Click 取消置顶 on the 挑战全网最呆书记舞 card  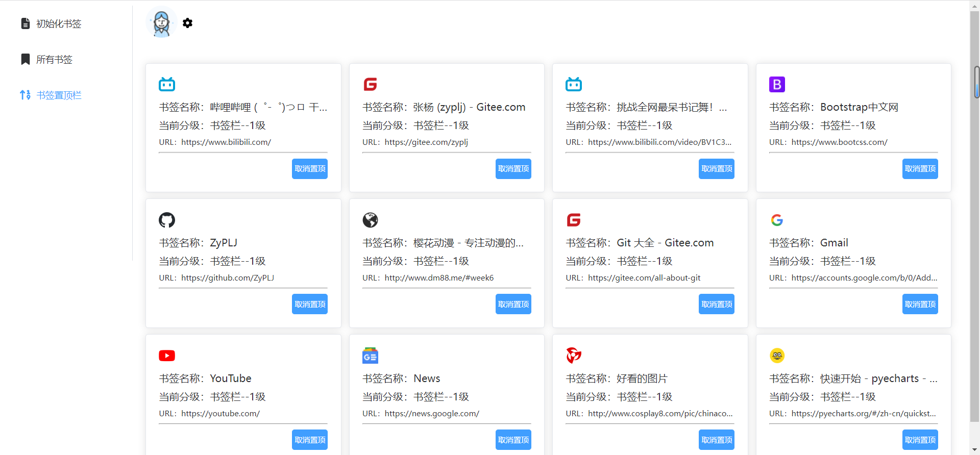[717, 169]
